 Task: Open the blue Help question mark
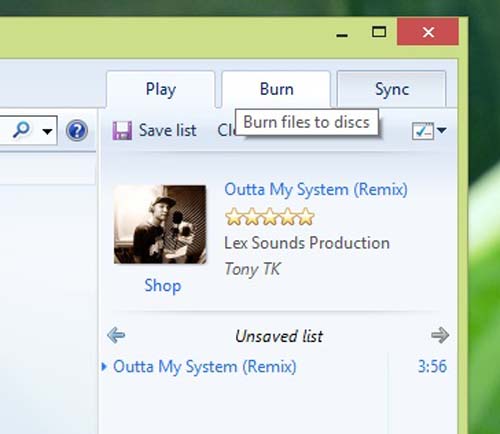click(x=77, y=130)
